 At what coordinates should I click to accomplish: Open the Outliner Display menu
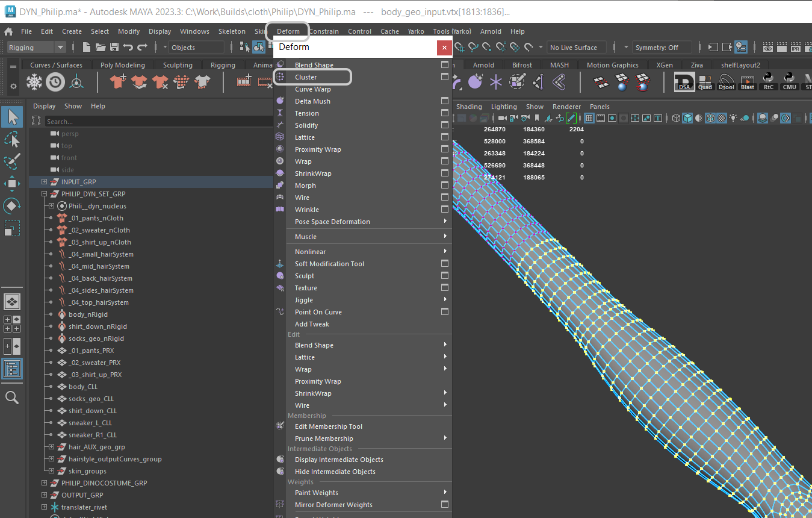[45, 106]
